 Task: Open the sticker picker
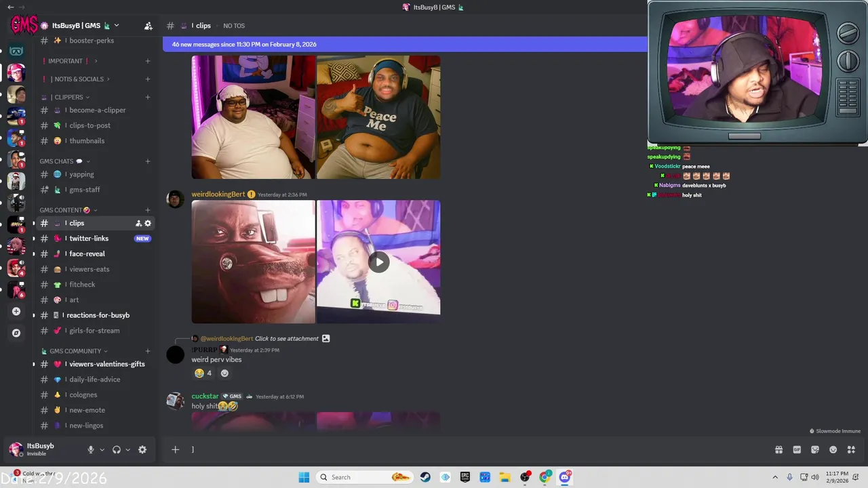pyautogui.click(x=815, y=449)
